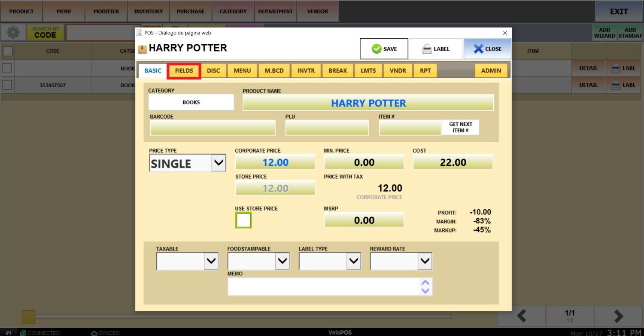This screenshot has width=644, height=336.
Task: Check the select-all checkbox in table header
Action: point(8,51)
